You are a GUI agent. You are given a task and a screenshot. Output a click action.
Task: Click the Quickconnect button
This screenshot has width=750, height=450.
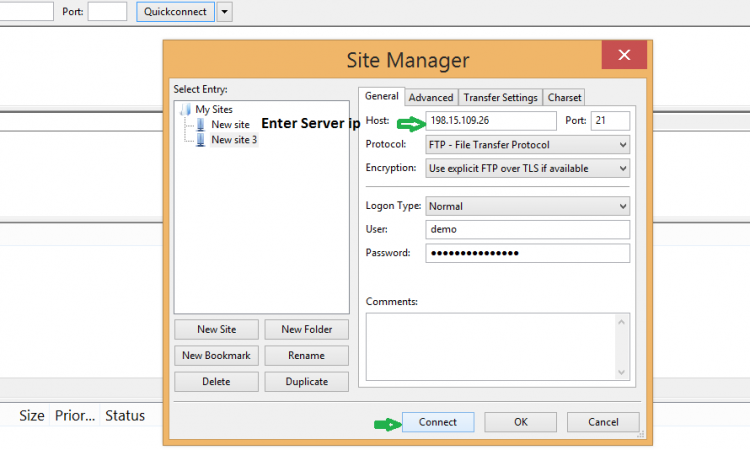coord(175,11)
